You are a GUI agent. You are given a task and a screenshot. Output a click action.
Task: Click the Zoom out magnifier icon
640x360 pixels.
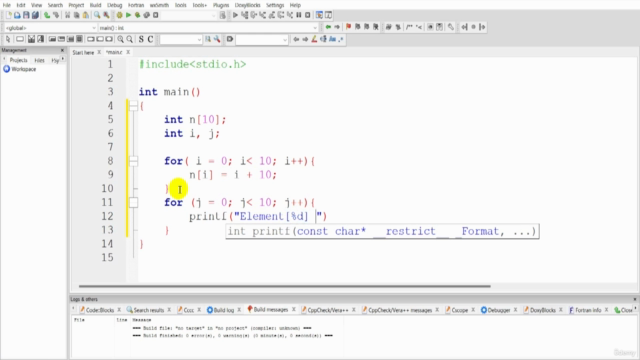pyautogui.click(x=129, y=39)
